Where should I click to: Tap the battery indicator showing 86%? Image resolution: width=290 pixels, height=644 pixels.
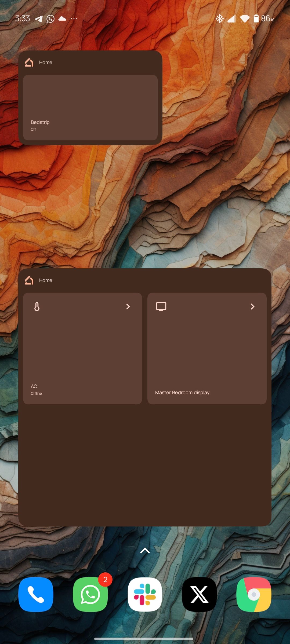(264, 19)
